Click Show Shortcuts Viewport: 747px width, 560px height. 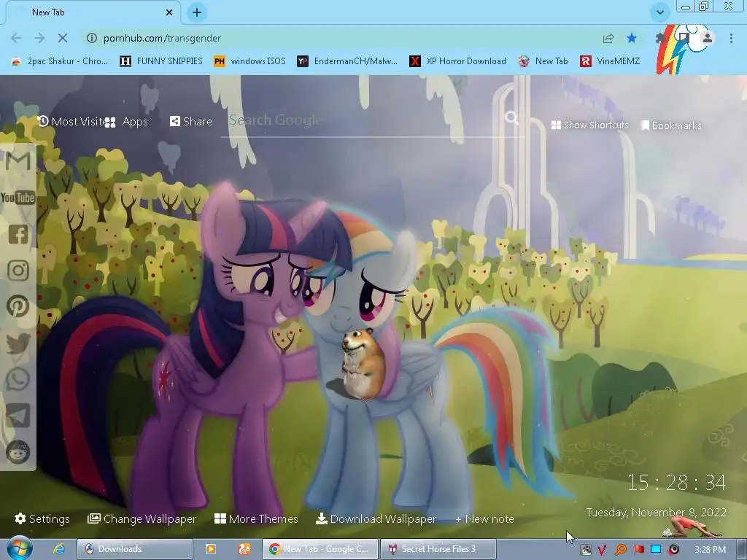click(x=589, y=125)
